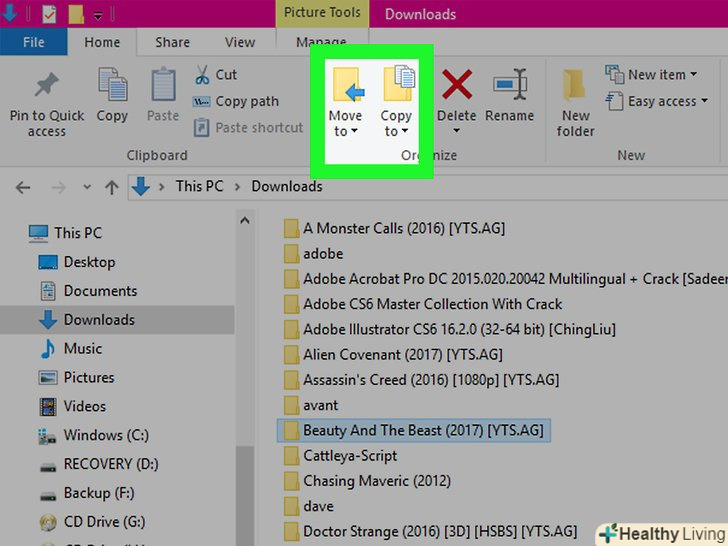The width and height of the screenshot is (728, 546).
Task: Expand the Copy to dropdown arrow
Action: (405, 131)
